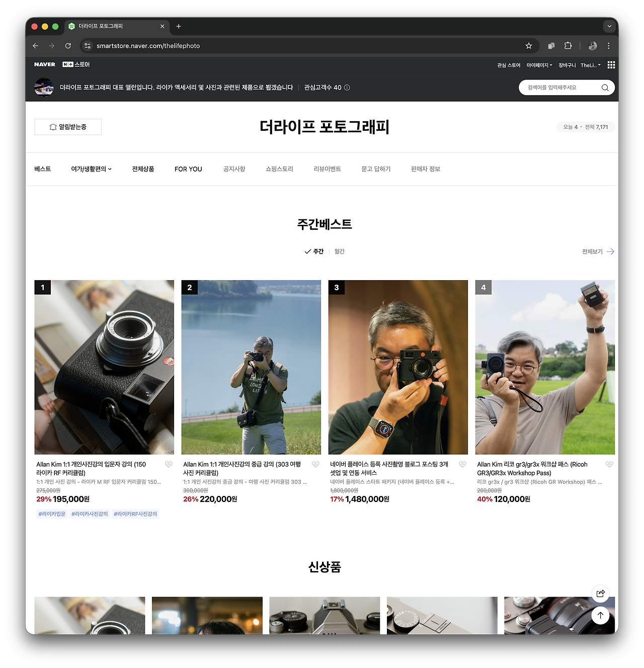Toggle the 알림받는중 notification button
Screen dimensions: 644x668
pyautogui.click(x=68, y=127)
